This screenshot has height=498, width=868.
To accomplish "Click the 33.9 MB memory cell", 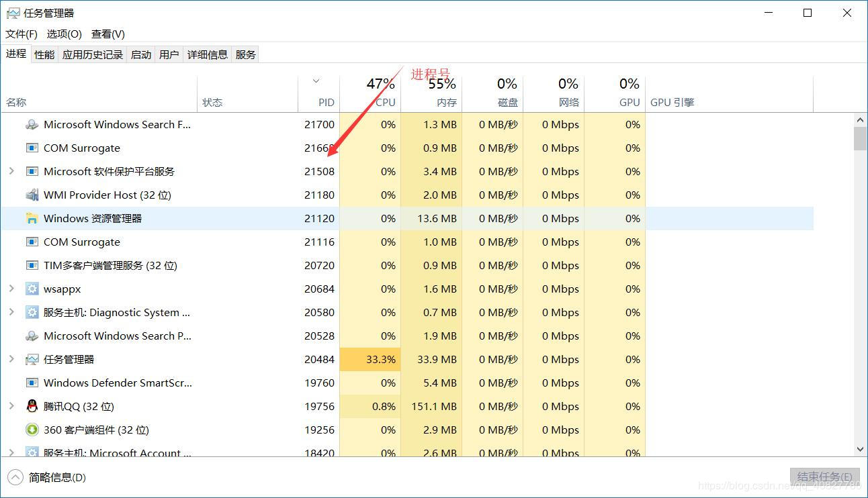I will pyautogui.click(x=431, y=360).
